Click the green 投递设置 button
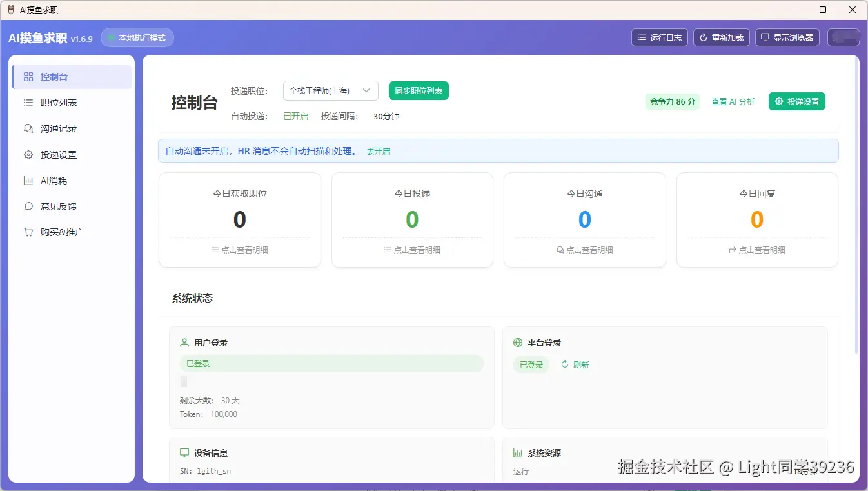The height and width of the screenshot is (491, 868). point(797,101)
